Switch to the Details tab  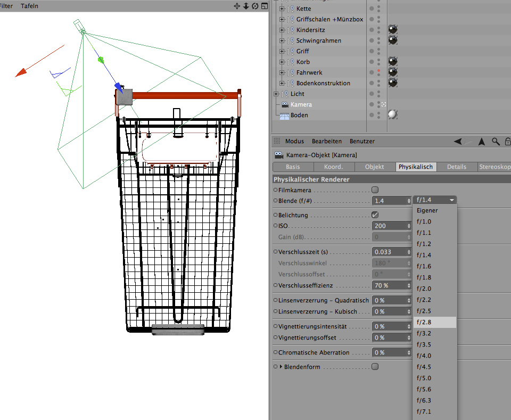point(456,167)
